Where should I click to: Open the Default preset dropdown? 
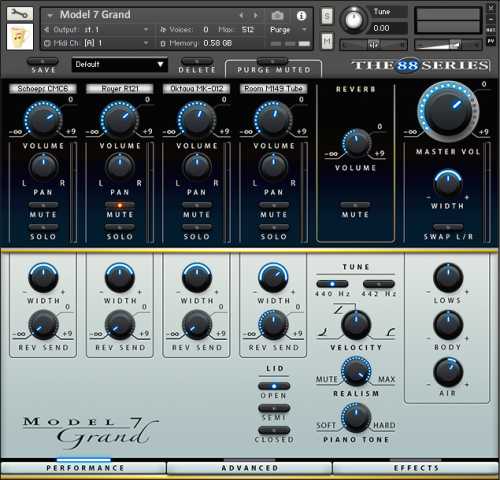click(119, 64)
